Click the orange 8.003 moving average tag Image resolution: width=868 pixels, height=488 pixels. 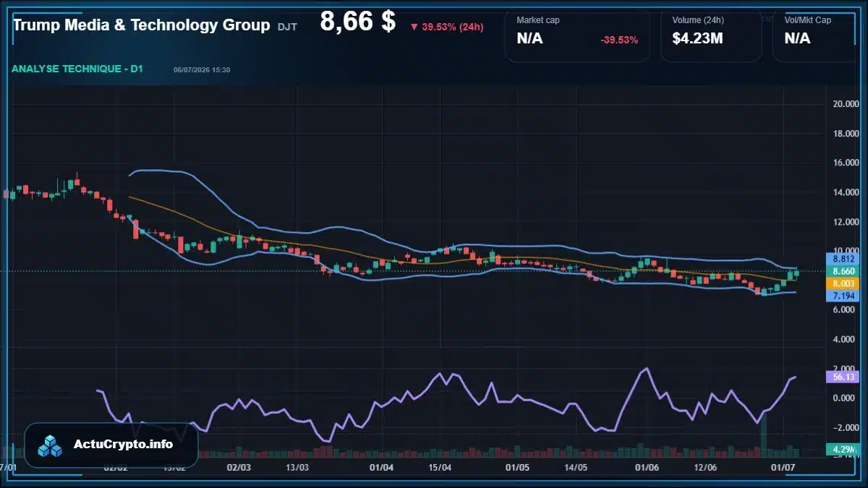point(843,284)
